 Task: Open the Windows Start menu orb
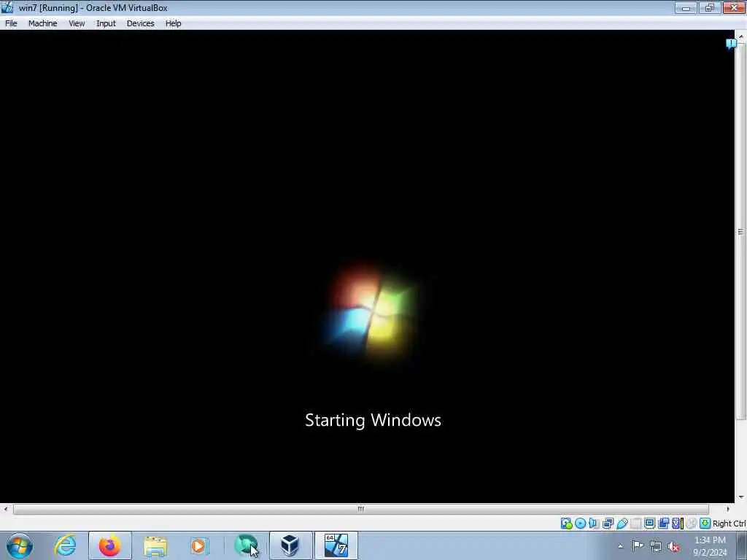tap(20, 545)
